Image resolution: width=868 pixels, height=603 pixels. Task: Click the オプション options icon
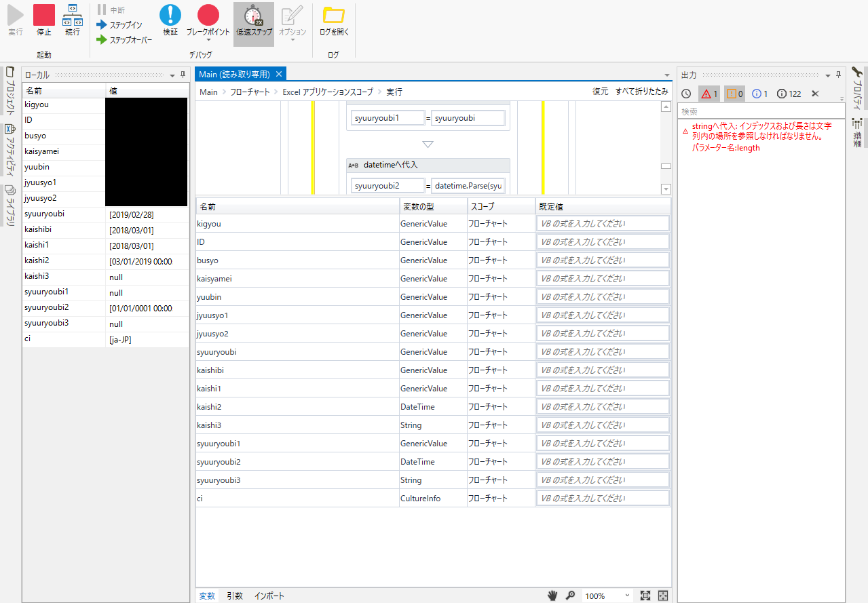click(293, 15)
